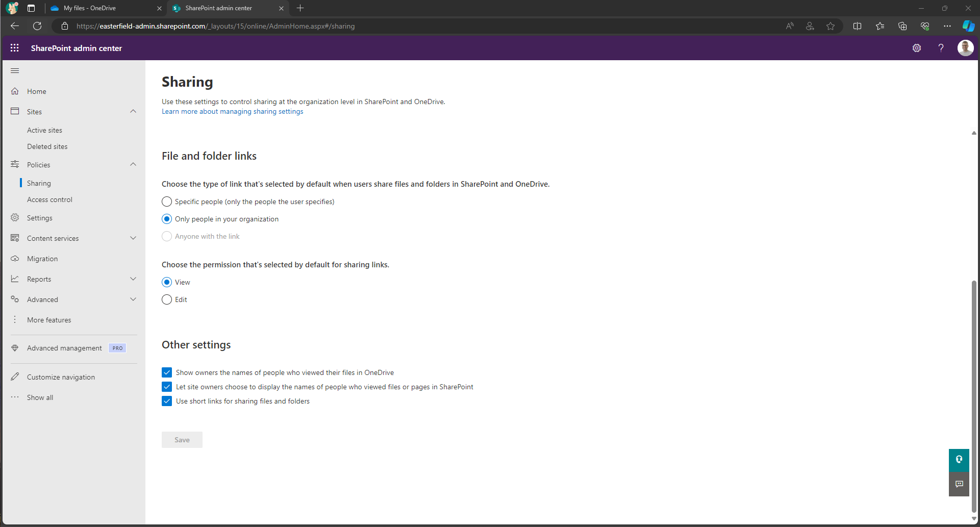Image resolution: width=980 pixels, height=527 pixels.
Task: Click the Save button
Action: [182, 440]
